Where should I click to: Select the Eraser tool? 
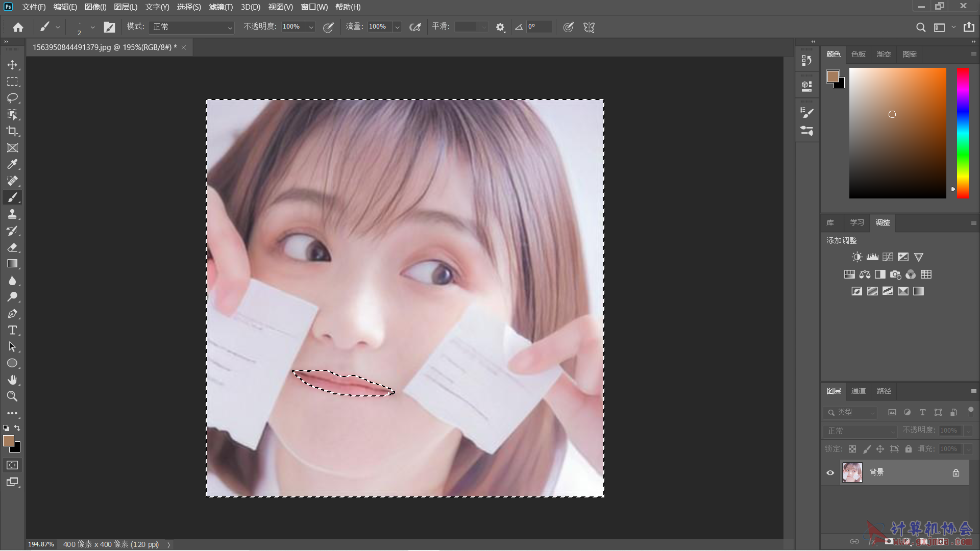(12, 247)
